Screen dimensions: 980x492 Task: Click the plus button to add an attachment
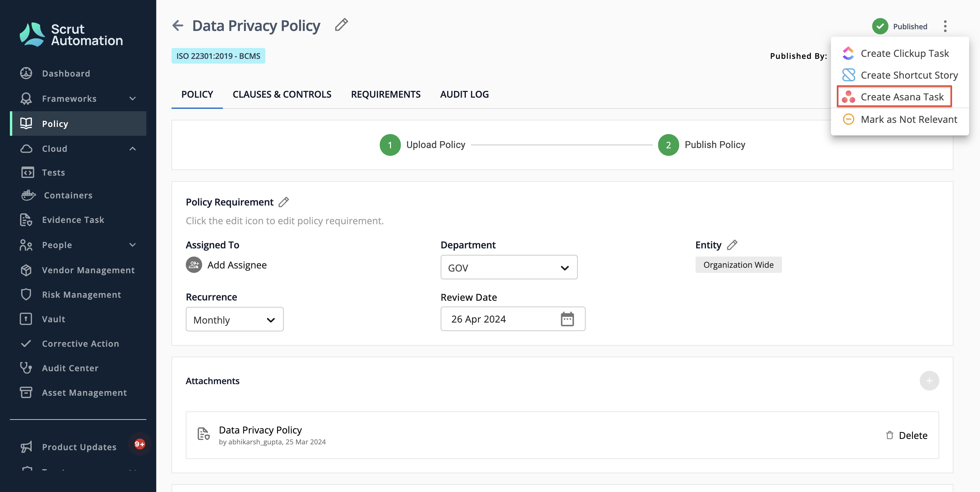pos(929,380)
